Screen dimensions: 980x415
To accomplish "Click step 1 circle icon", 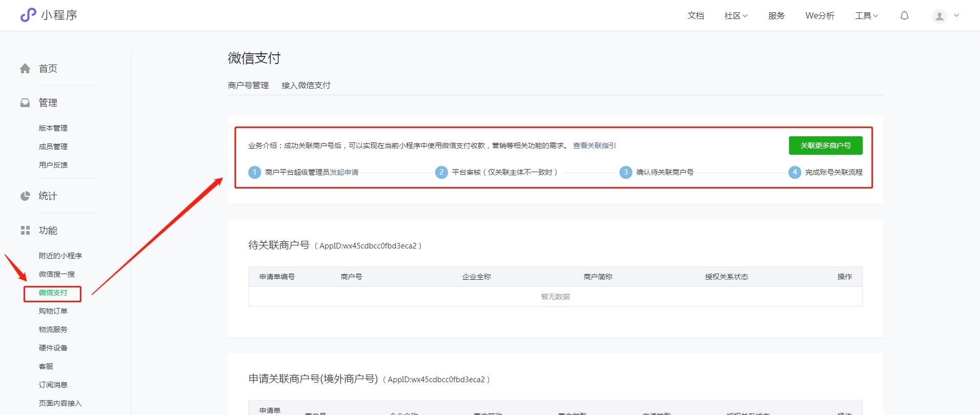I will point(254,172).
